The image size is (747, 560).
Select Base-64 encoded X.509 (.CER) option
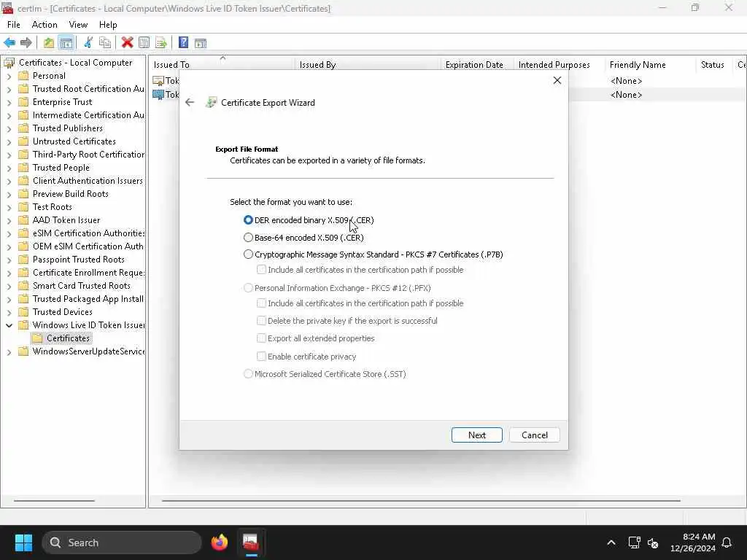(x=248, y=237)
